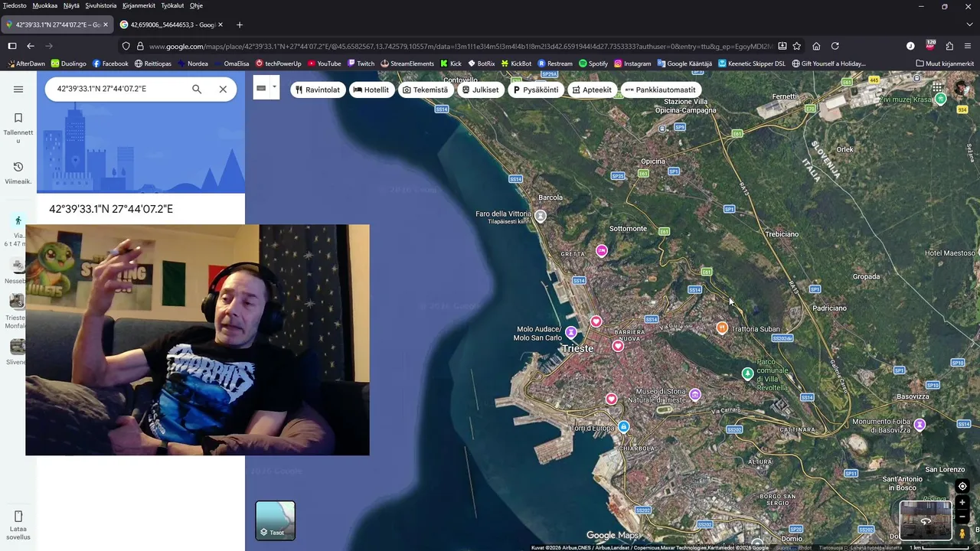Open the YouTube bookmark
Image resolution: width=980 pixels, height=551 pixels.
tap(324, 64)
